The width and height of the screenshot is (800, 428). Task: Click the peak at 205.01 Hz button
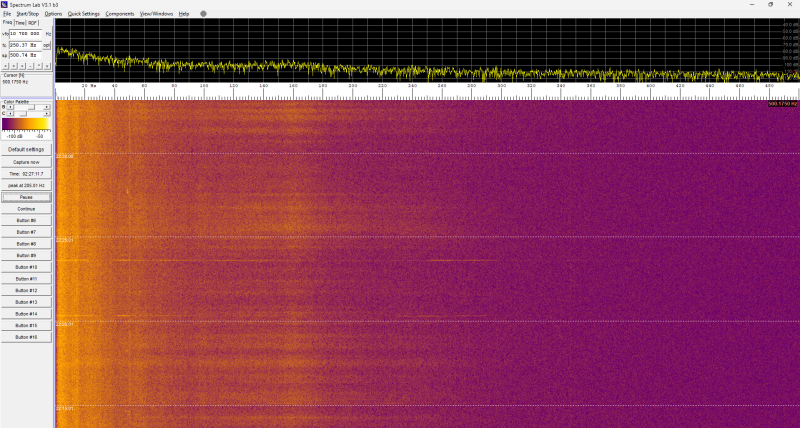(26, 186)
